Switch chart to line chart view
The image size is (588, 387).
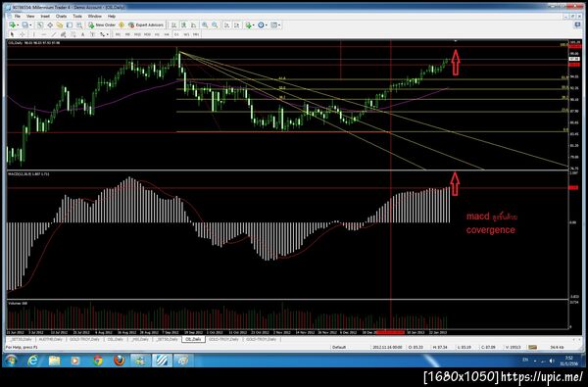193,24
